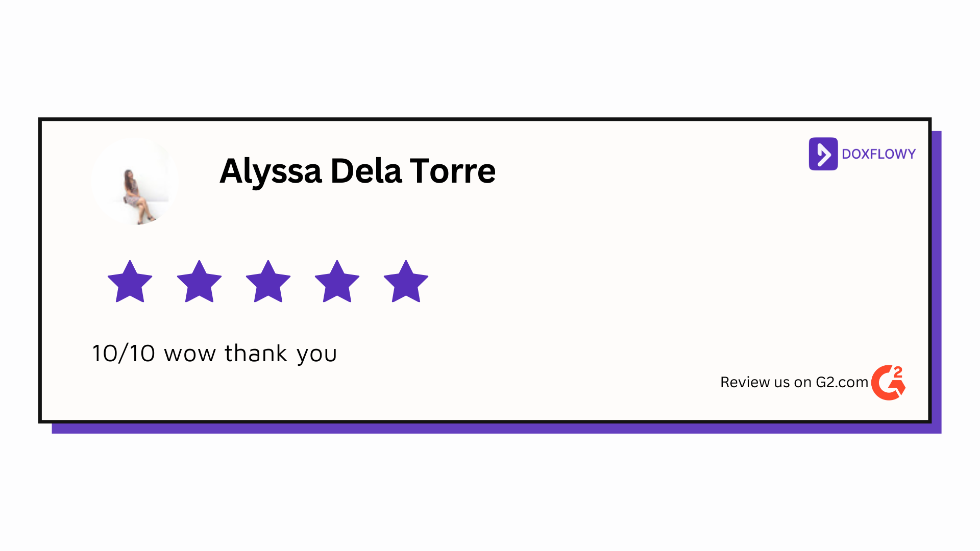Click the first name "Alyssa" in the heading
Image resolution: width=980 pixels, height=551 pixels.
click(x=271, y=171)
